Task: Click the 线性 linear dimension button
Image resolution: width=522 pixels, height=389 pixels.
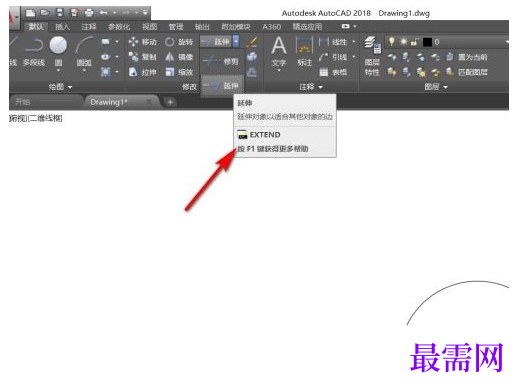Action: (333, 42)
